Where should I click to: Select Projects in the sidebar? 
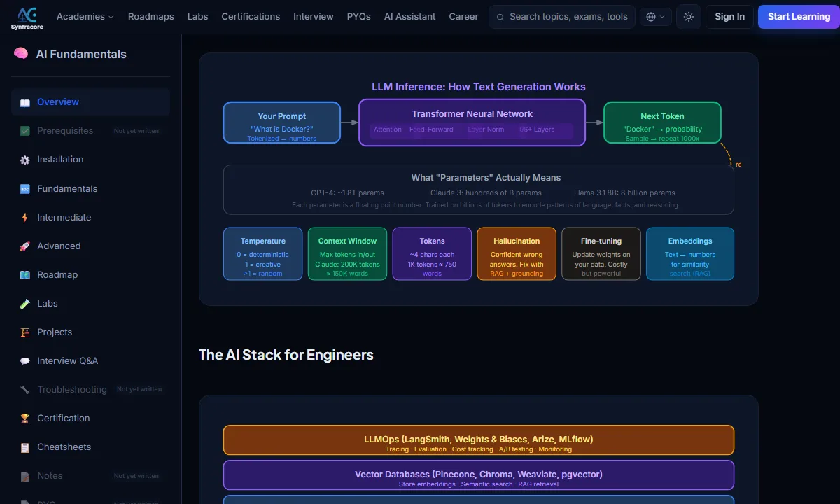90,332
